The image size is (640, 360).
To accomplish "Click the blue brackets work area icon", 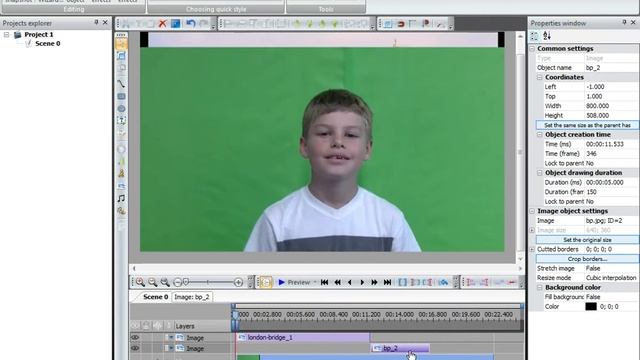I will (402, 282).
